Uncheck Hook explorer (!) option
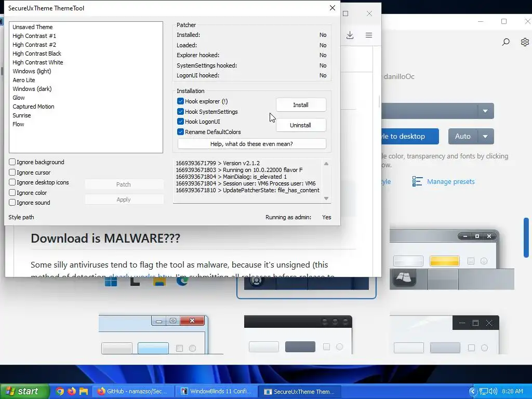 (180, 101)
